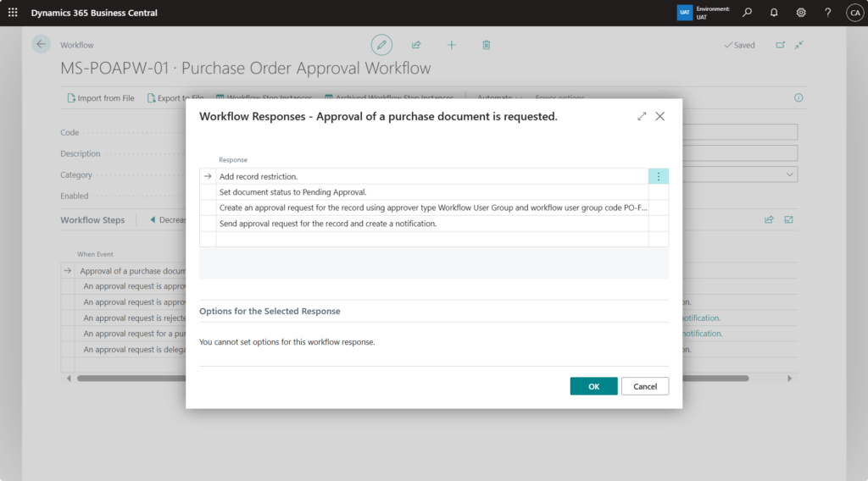The height and width of the screenshot is (481, 868).
Task: Click the empty new response row
Action: [x=432, y=239]
